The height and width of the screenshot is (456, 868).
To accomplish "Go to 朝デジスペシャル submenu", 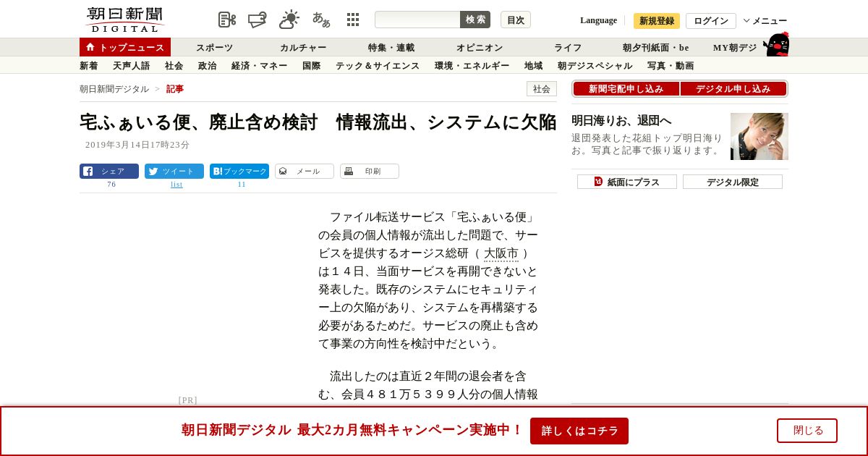I will coord(595,66).
